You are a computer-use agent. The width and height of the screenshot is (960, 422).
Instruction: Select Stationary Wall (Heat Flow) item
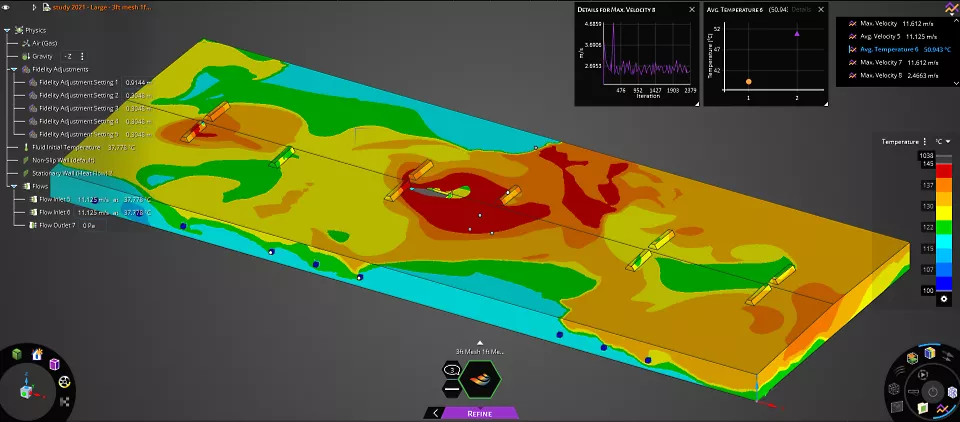[72, 173]
